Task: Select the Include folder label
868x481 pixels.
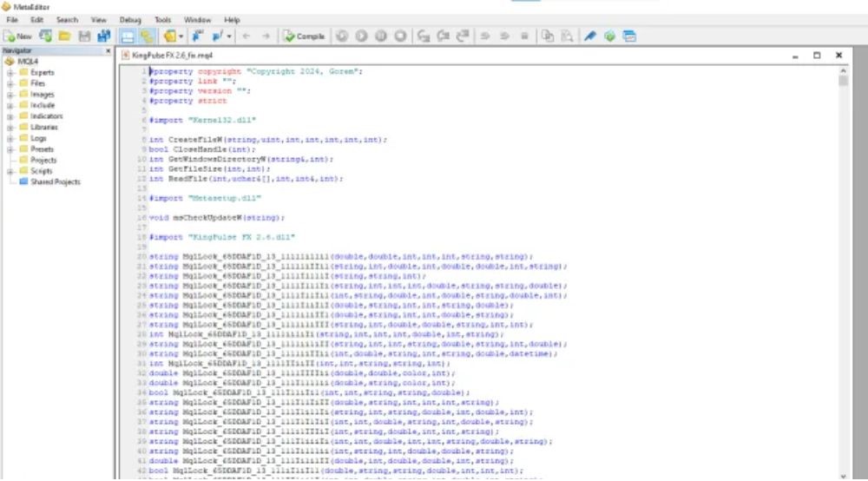Action: tap(43, 105)
